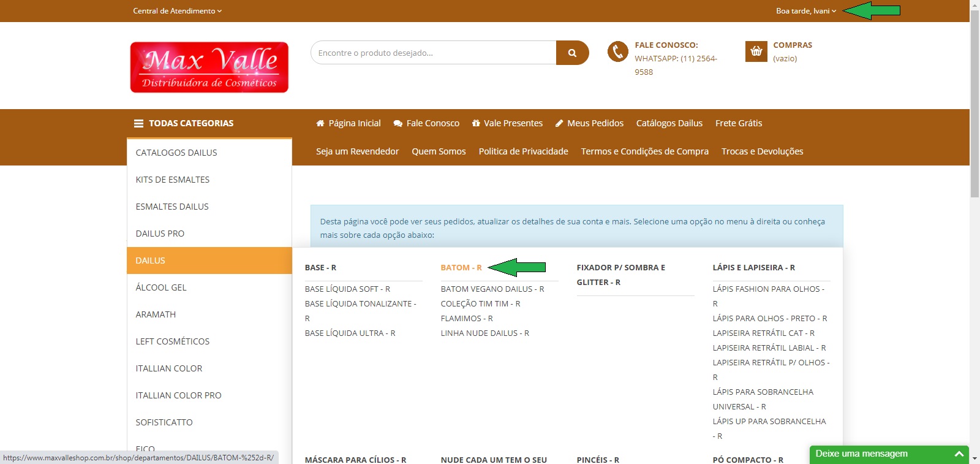Screen dimensions: 980x464
Task: Click the Max Valle logo
Action: click(x=209, y=67)
